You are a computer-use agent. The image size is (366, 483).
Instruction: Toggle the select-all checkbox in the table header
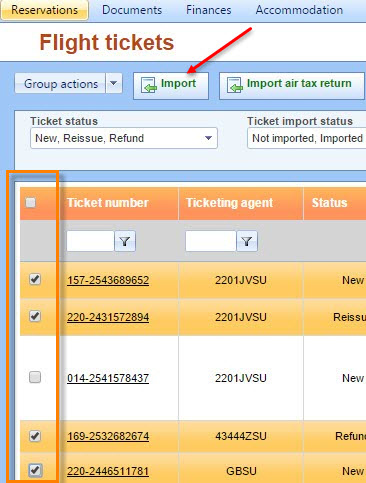coord(31,202)
